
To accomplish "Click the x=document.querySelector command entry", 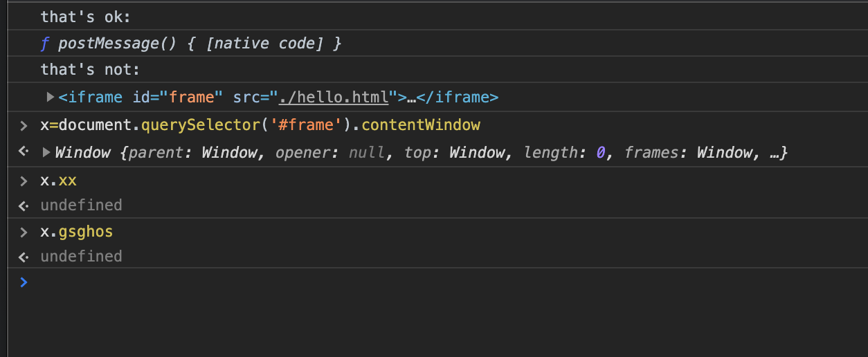I will click(x=260, y=125).
